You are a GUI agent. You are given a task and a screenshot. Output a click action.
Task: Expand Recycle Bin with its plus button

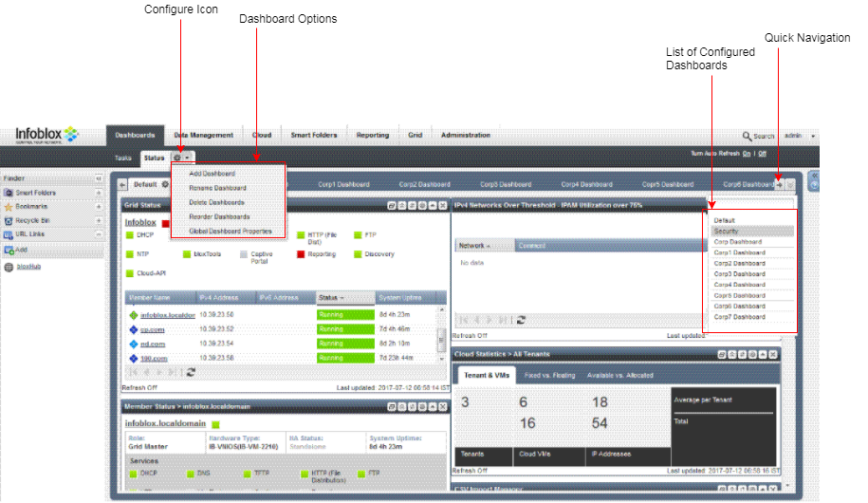click(99, 220)
